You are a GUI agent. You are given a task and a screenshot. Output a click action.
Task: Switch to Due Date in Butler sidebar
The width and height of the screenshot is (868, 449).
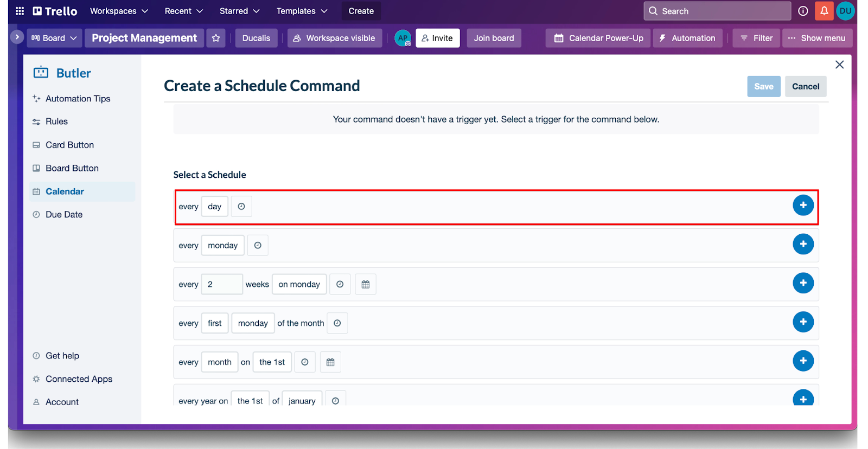[x=64, y=215]
